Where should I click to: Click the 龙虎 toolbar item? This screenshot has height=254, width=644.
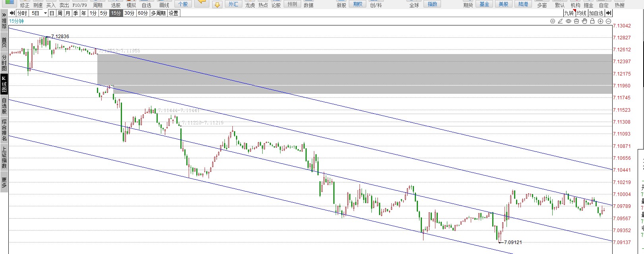tap(250, 5)
